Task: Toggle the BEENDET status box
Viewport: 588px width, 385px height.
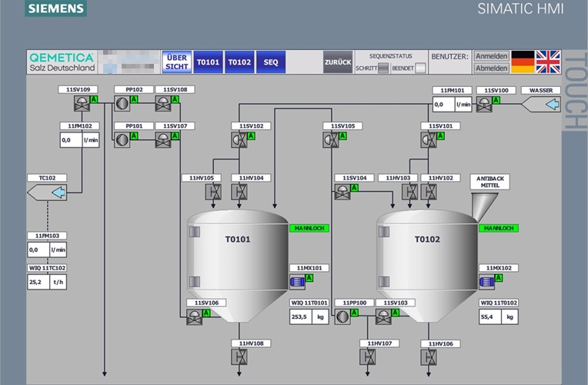Action: (420, 68)
